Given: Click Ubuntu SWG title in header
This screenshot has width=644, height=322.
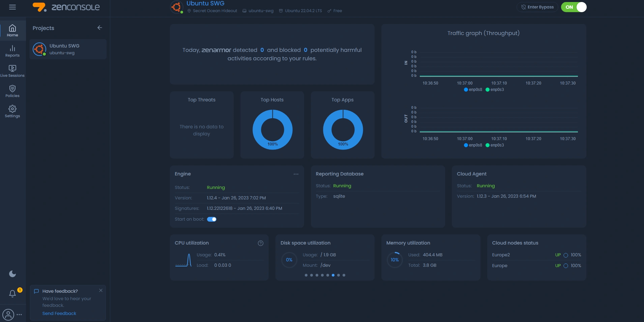Looking at the screenshot, I should click(x=205, y=3).
